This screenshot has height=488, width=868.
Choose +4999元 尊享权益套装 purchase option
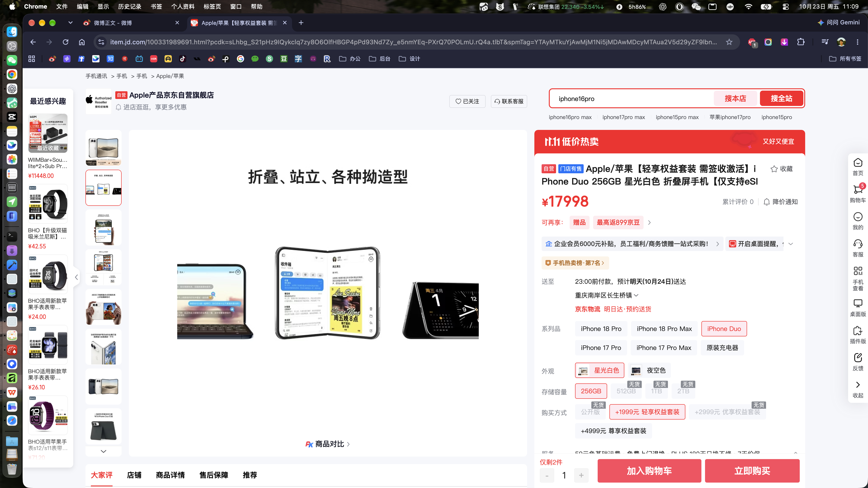[613, 431]
